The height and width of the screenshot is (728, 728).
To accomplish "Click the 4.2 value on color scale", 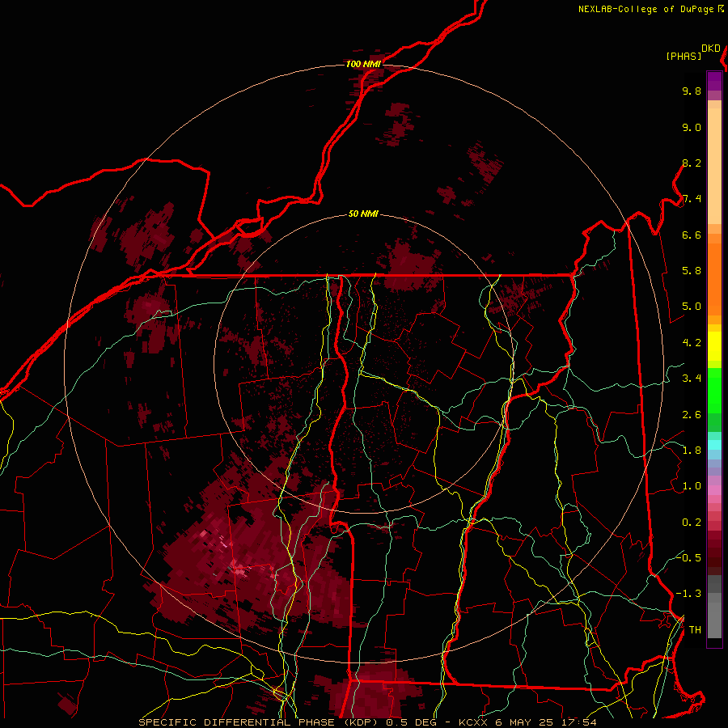I will pos(692,343).
